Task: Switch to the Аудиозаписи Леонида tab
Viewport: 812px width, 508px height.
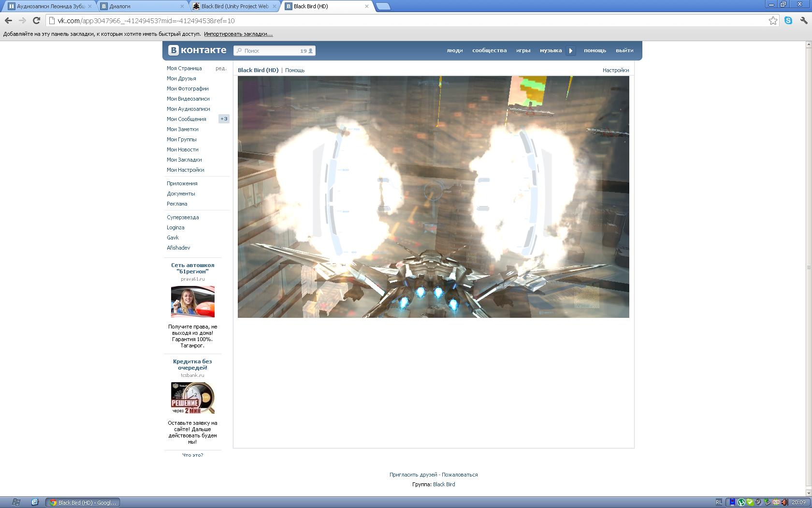Action: [48, 6]
